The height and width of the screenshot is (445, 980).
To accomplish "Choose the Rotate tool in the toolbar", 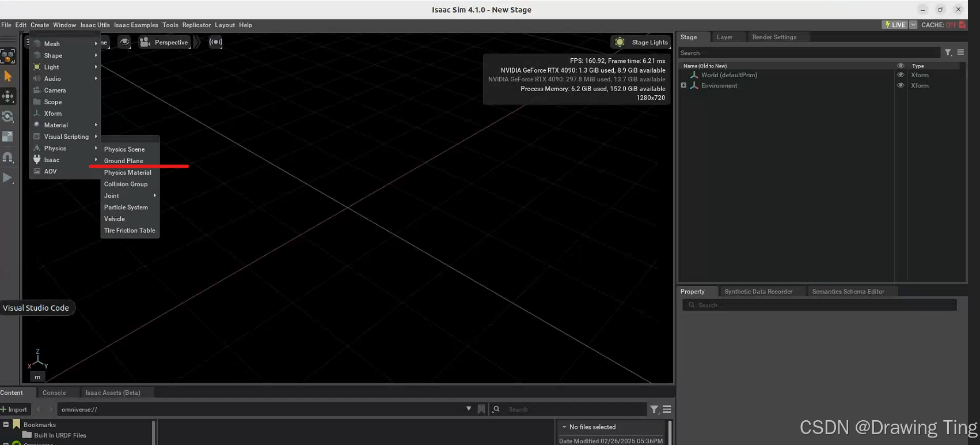I will coord(8,116).
